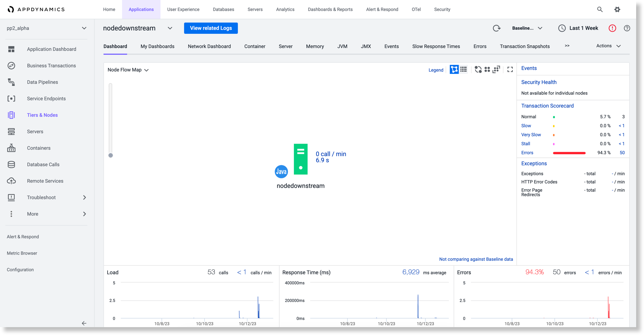This screenshot has height=335, width=644.
Task: Expand the pp2_alpha application dropdown
Action: [84, 28]
